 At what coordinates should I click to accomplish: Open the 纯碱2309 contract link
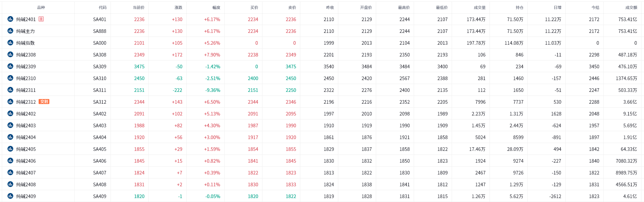(26, 66)
